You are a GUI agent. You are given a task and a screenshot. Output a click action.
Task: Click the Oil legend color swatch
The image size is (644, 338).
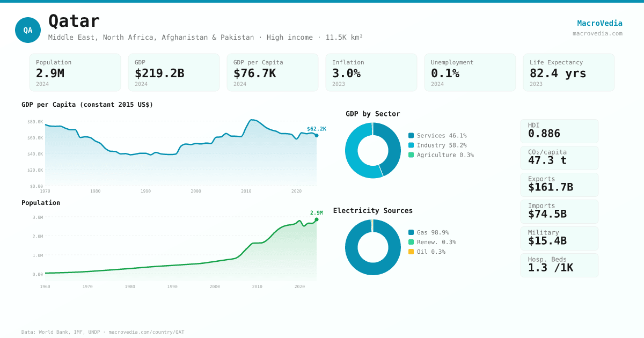411,252
